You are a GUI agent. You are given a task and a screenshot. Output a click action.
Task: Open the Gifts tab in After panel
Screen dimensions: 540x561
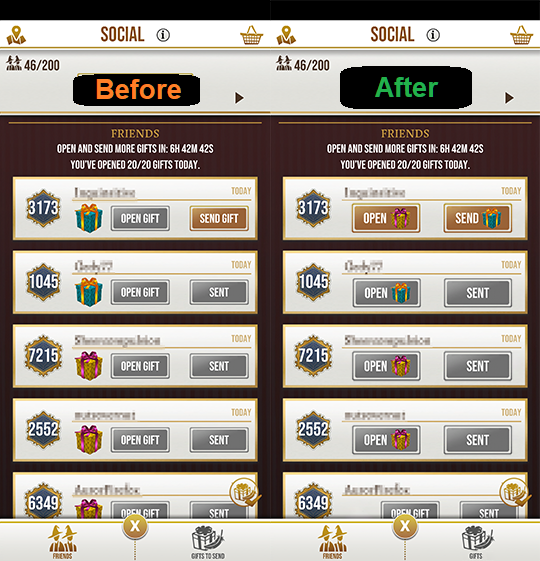point(477,542)
